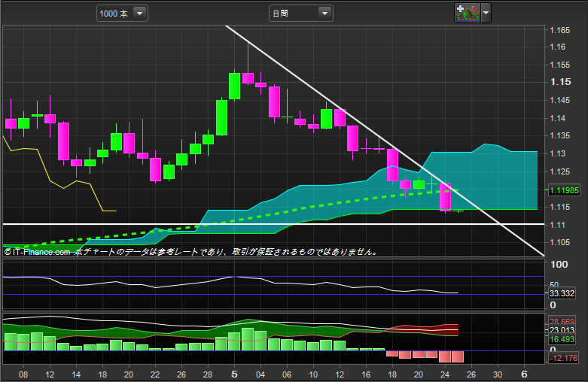Click the RSI value label 33.332
This screenshot has width=588, height=382.
tap(562, 293)
